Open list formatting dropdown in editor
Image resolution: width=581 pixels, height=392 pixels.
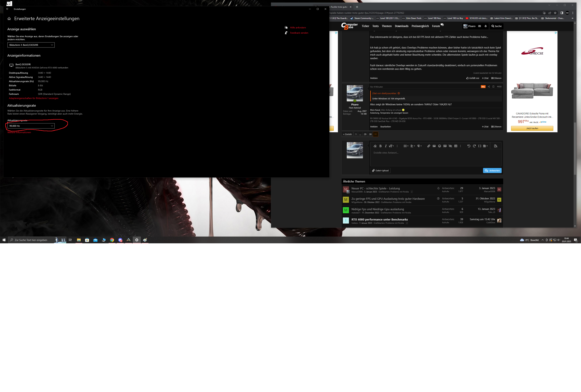pos(406,146)
